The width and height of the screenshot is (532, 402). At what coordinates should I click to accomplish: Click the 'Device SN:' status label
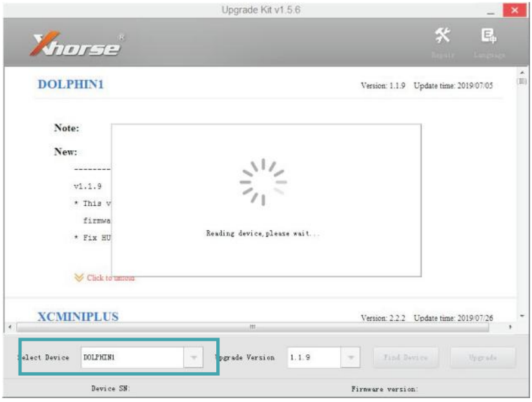tap(110, 388)
